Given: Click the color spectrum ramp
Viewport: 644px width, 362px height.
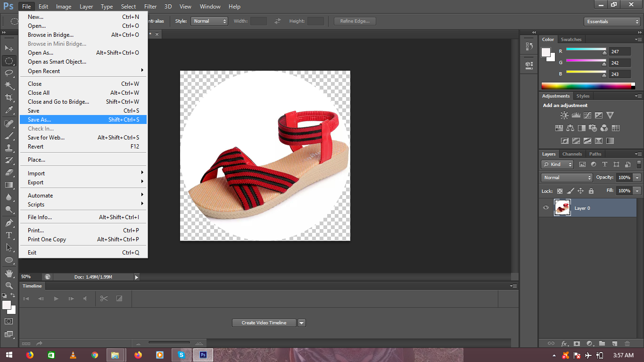Looking at the screenshot, I should (x=586, y=86).
